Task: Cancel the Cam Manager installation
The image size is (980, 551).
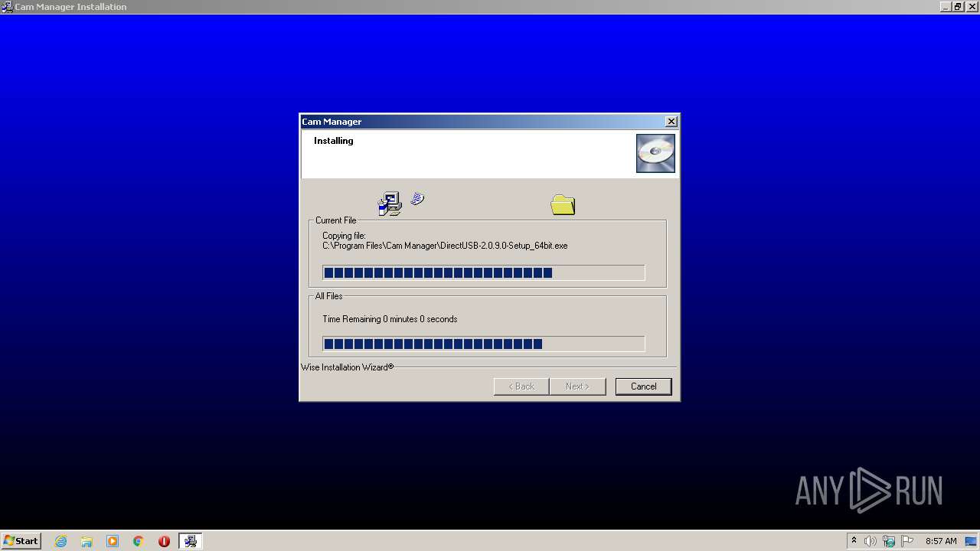Action: (643, 386)
